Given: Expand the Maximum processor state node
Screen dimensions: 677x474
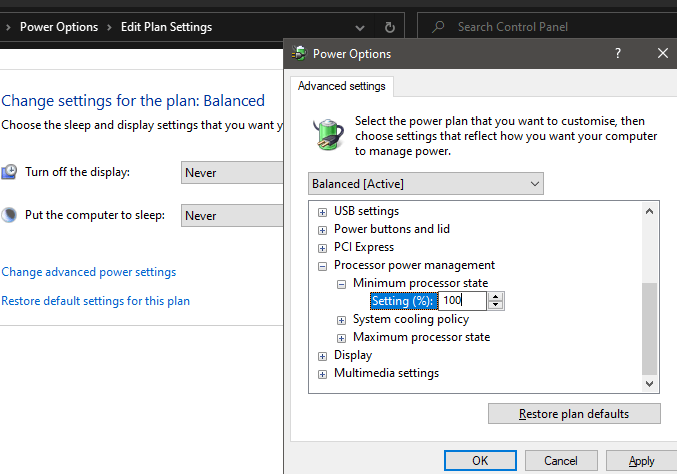Looking at the screenshot, I should [x=341, y=338].
